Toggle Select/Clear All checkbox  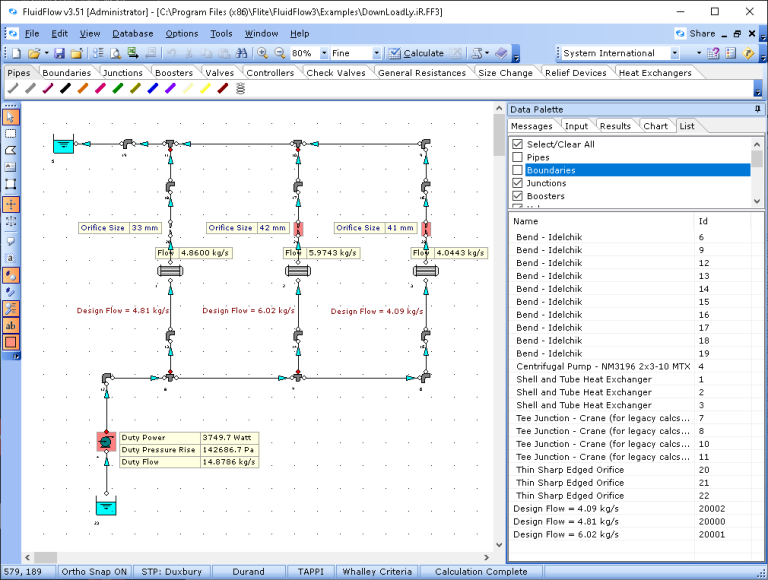[517, 144]
